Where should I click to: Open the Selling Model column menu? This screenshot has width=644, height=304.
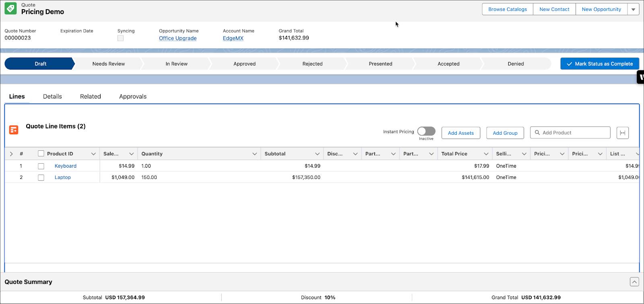click(x=524, y=154)
